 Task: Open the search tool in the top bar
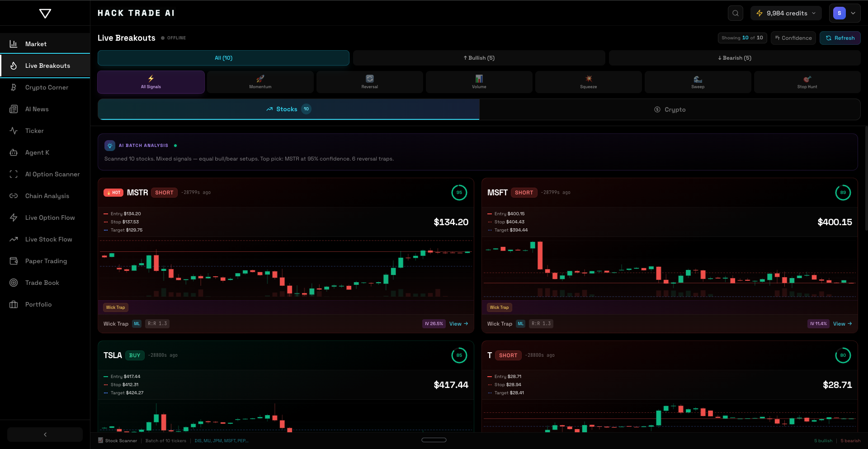point(735,13)
